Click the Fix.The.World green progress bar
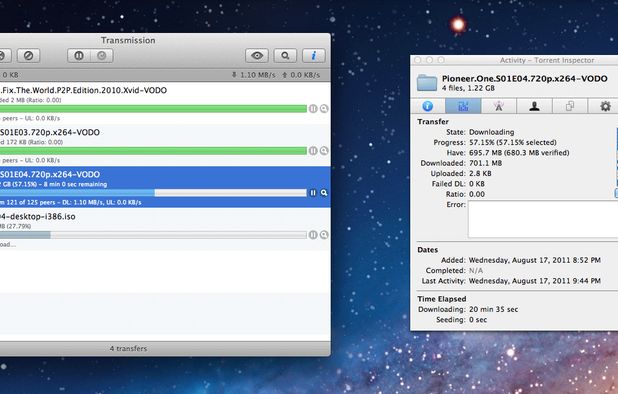 [x=153, y=109]
